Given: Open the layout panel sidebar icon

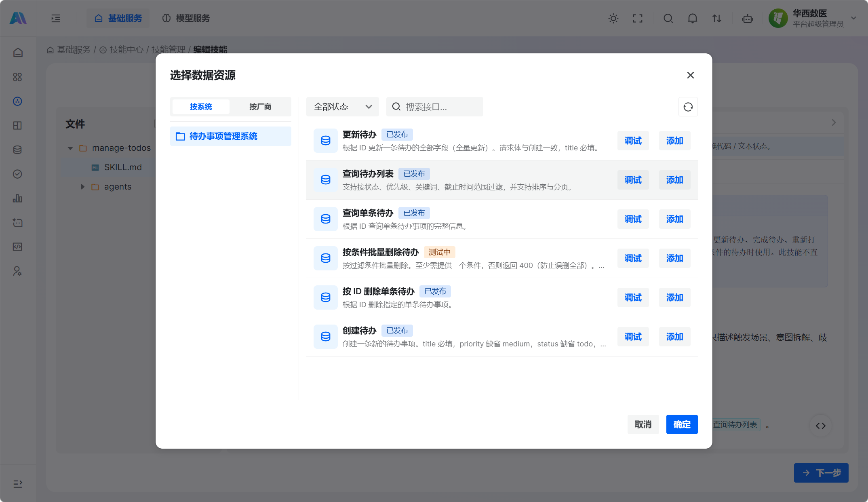Looking at the screenshot, I should coord(17,125).
